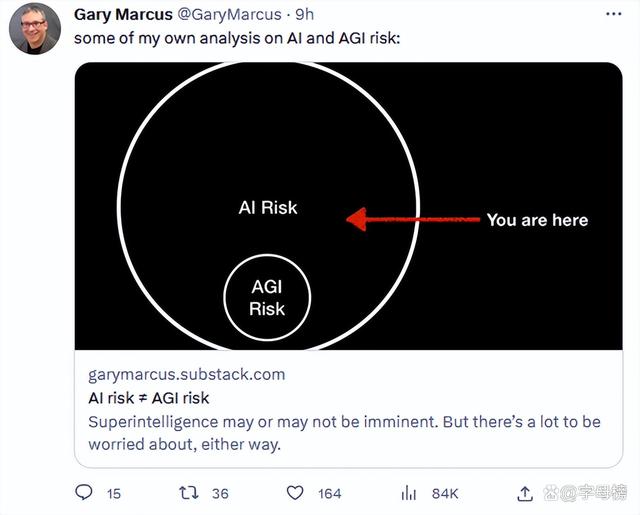The width and height of the screenshot is (640, 515).
Task: Open the 'AI risk ≠ AGI risk' article title
Action: coord(149,398)
